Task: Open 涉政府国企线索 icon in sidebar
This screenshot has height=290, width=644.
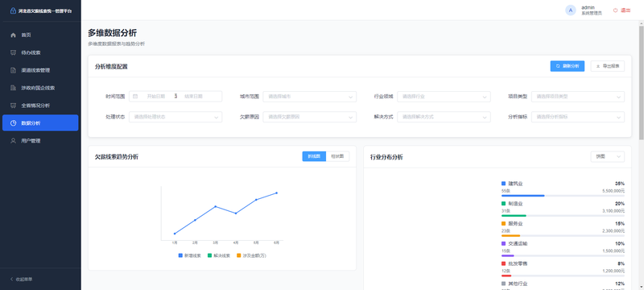Action: tap(13, 88)
